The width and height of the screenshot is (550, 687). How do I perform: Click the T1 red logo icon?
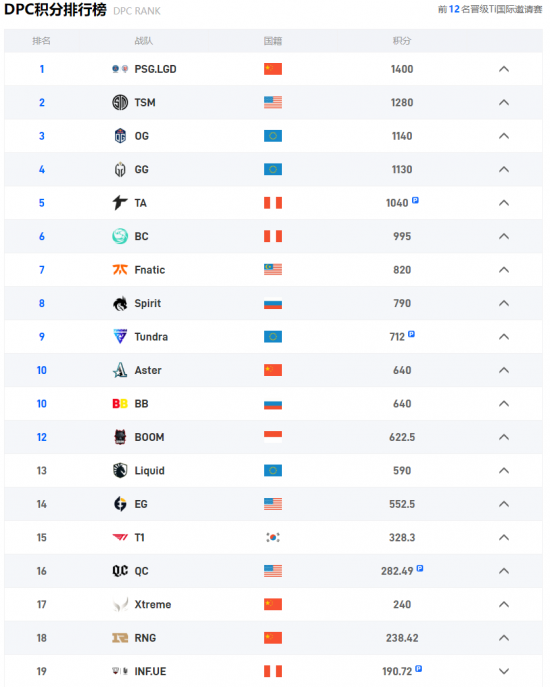point(120,537)
